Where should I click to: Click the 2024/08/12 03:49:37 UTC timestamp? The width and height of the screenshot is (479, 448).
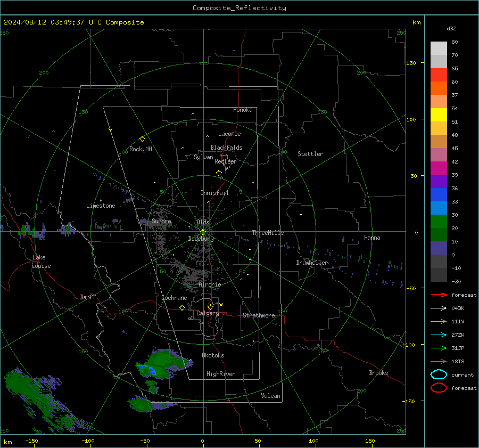(74, 22)
